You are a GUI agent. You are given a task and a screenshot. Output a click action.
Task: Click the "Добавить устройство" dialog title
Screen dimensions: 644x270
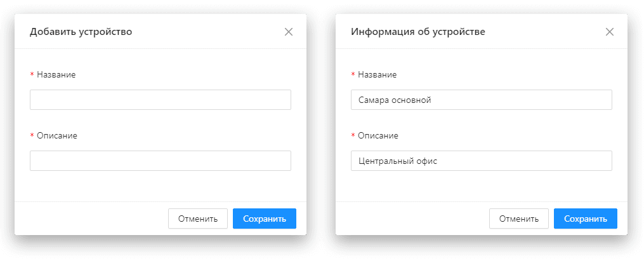pos(81,32)
